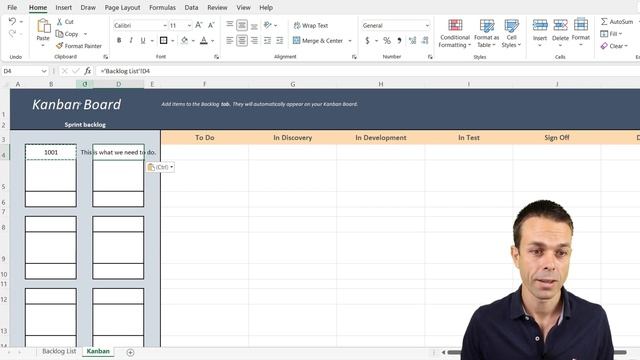Open Conditional Formatting menu
This screenshot has height=360, width=640.
(x=455, y=33)
